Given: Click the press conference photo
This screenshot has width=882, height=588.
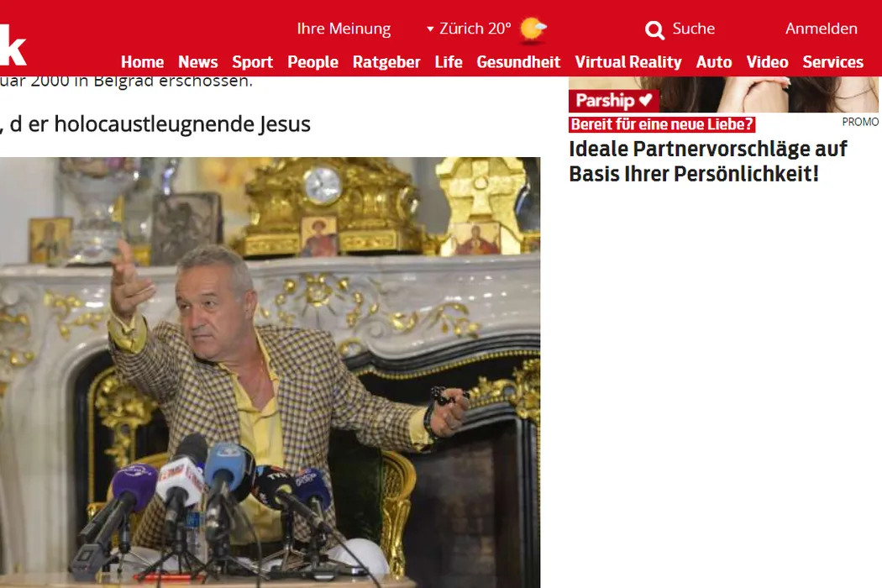Looking at the screenshot, I should click(270, 372).
